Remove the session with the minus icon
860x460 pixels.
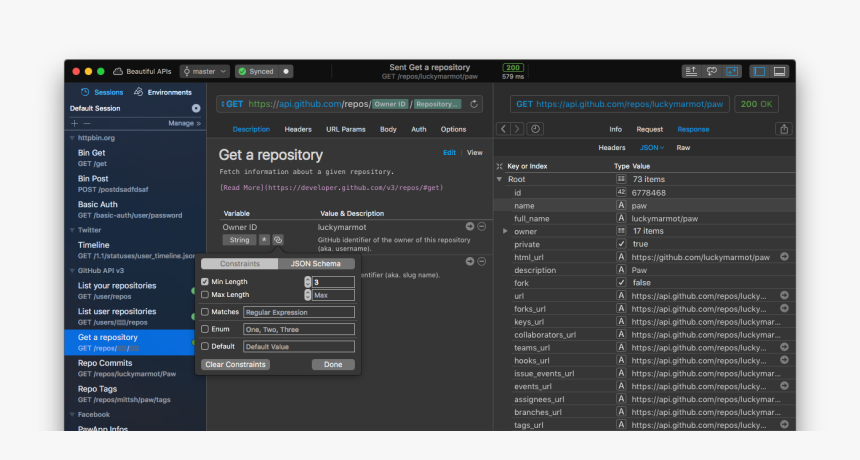[87, 123]
